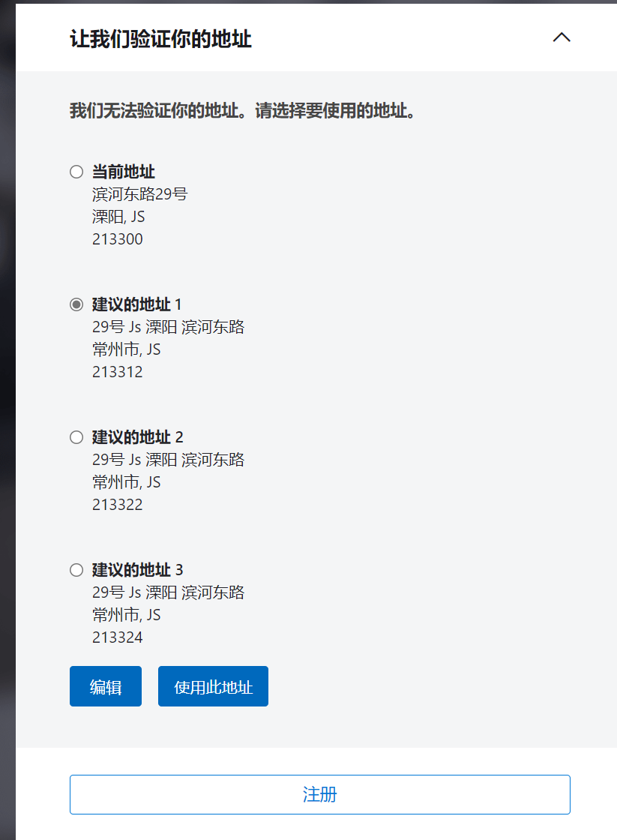Click the street line under 建议的地址 2
Screen dimensions: 617x840
(x=168, y=460)
